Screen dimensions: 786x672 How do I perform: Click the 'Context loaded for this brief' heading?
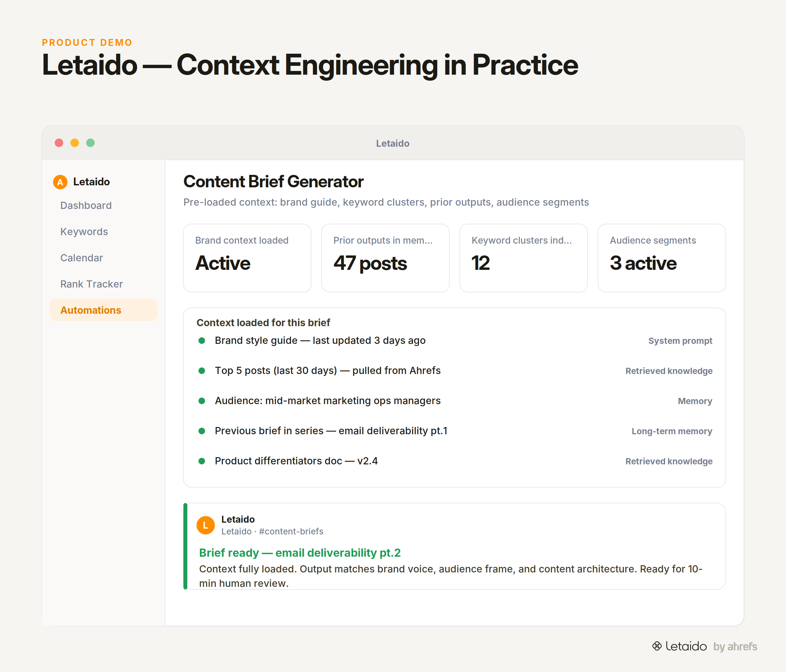tap(263, 323)
